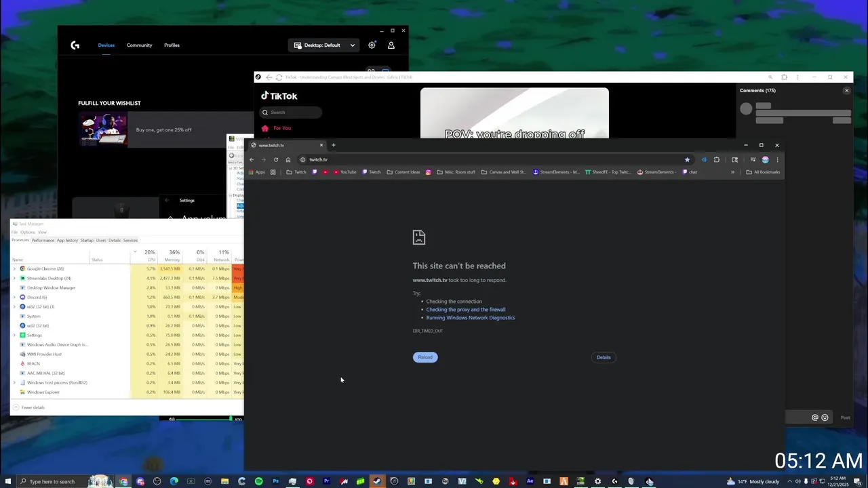This screenshot has height=488, width=868.
Task: Click Chrome's reload icon next to the address bar
Action: [276, 160]
